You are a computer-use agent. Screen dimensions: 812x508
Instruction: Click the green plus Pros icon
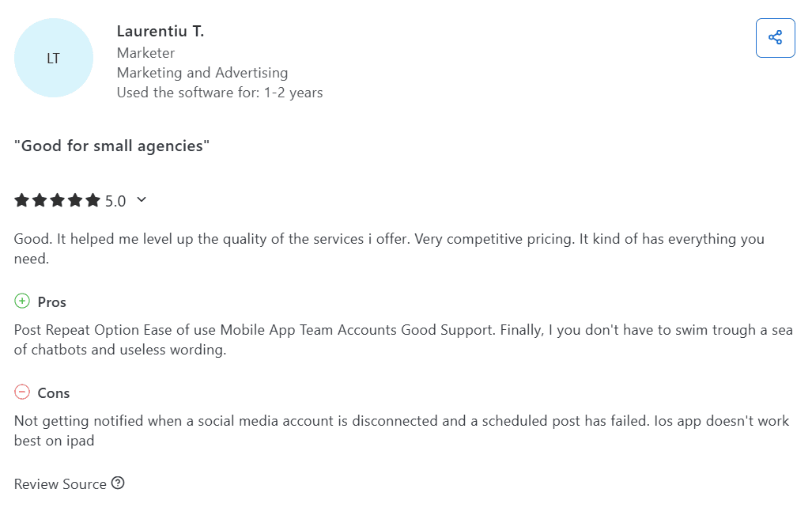click(x=22, y=301)
